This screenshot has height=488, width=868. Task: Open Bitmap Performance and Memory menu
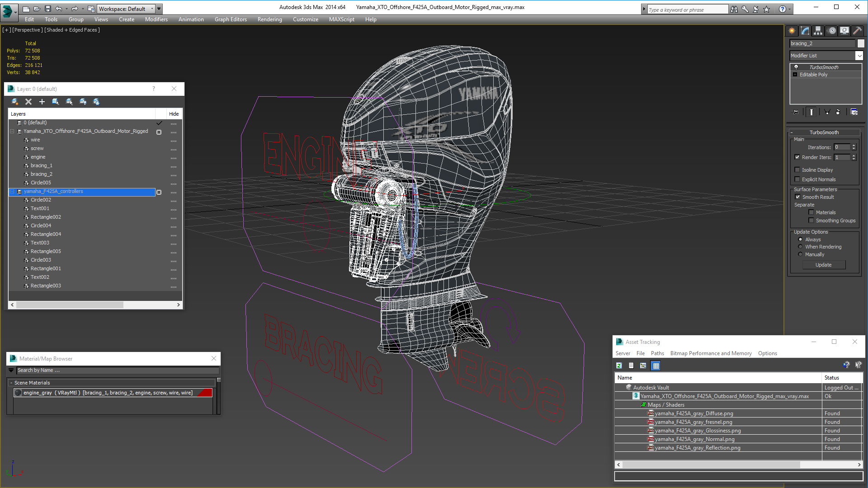pyautogui.click(x=711, y=353)
